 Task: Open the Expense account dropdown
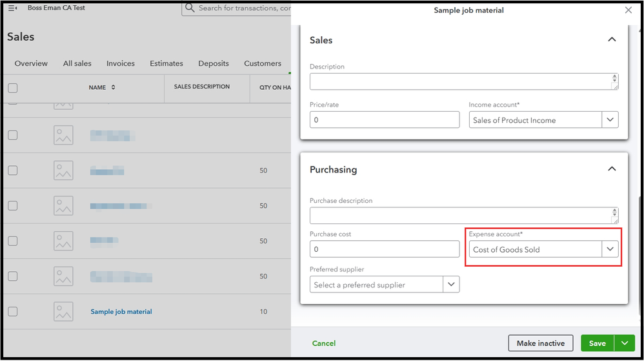610,249
